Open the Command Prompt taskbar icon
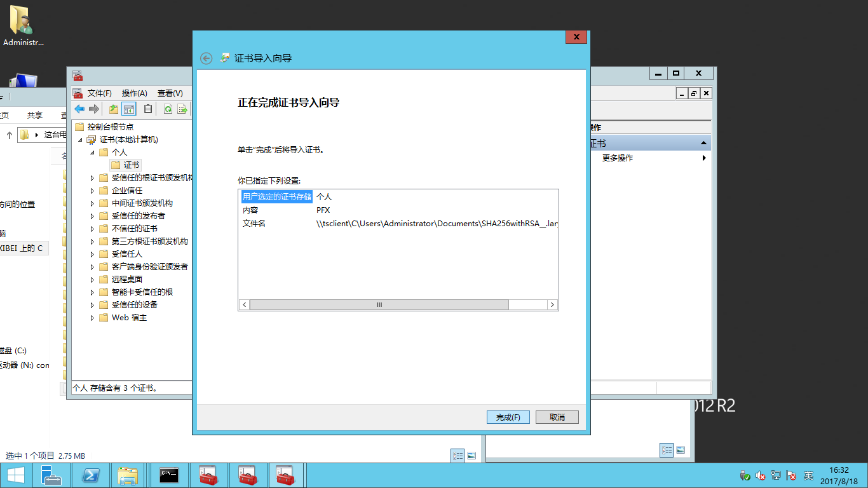The image size is (868, 488). [x=168, y=475]
